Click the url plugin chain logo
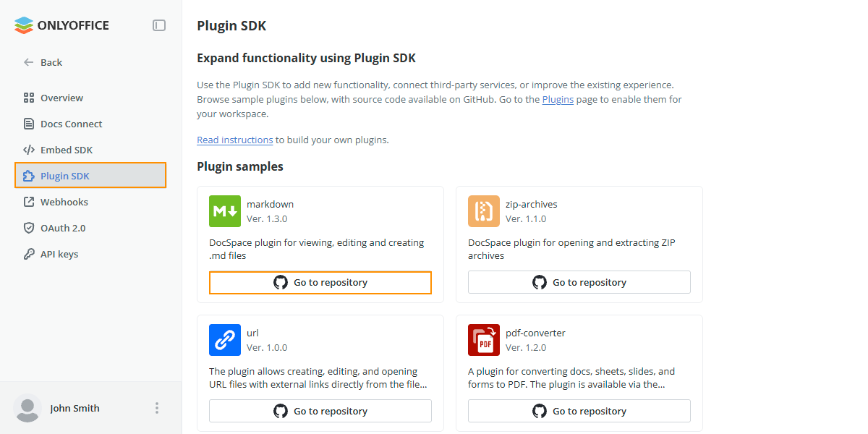Viewport: 868px width, 434px height. [225, 340]
